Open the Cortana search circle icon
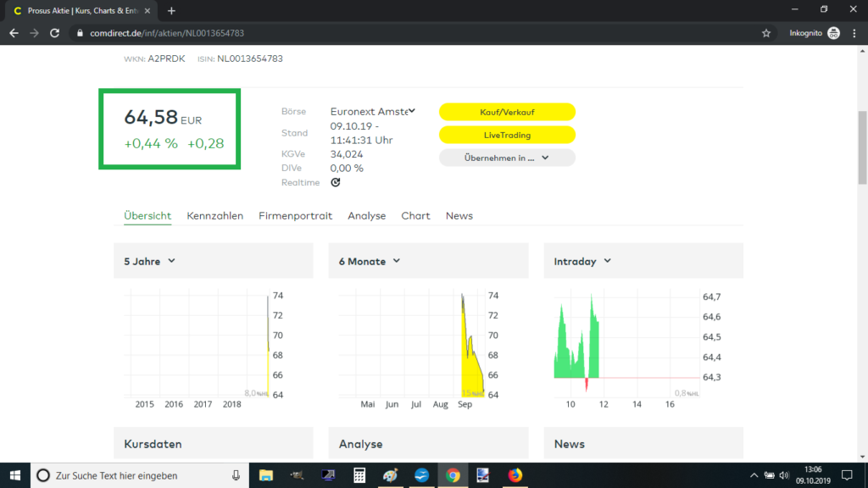This screenshot has width=868, height=488. 42,475
